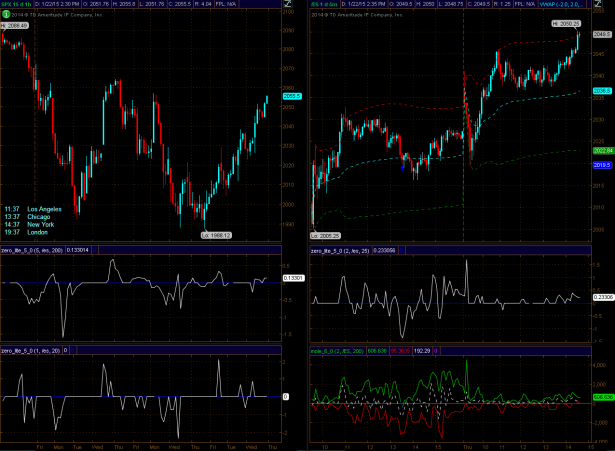Click the New York 14:37 clock row
Viewport: 615px width, 451px height.
29,225
